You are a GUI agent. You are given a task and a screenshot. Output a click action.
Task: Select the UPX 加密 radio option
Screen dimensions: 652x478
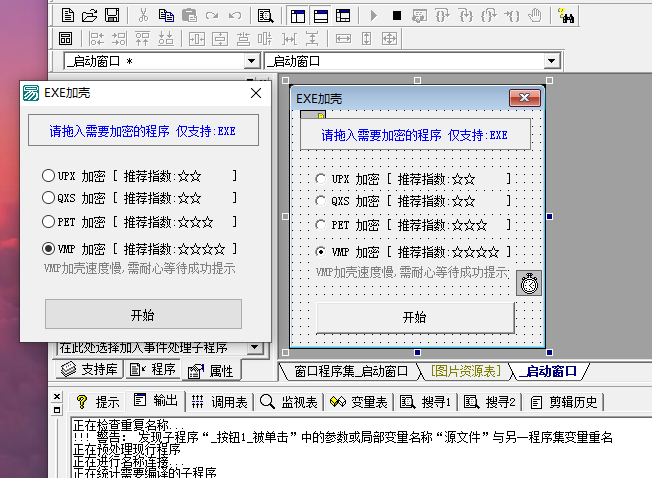[48, 176]
